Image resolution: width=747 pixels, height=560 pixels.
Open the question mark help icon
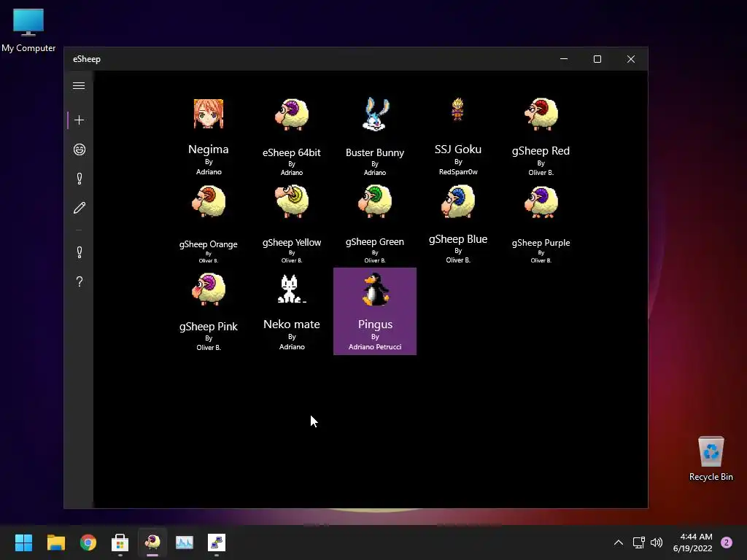coord(79,281)
